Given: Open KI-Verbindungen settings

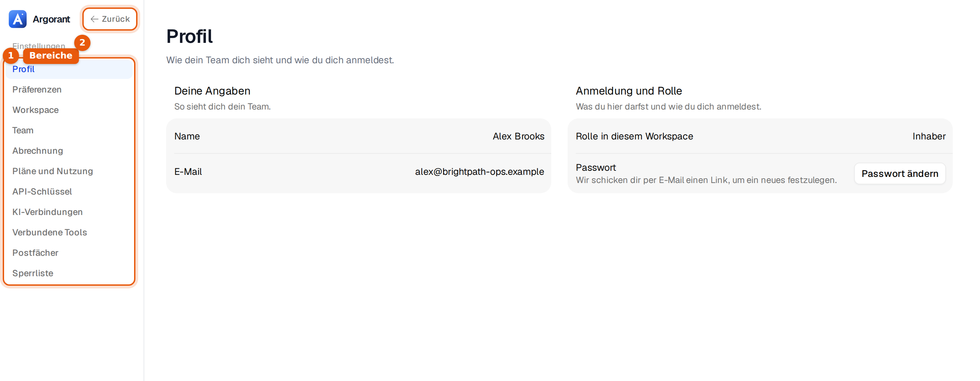Looking at the screenshot, I should 69,212.
